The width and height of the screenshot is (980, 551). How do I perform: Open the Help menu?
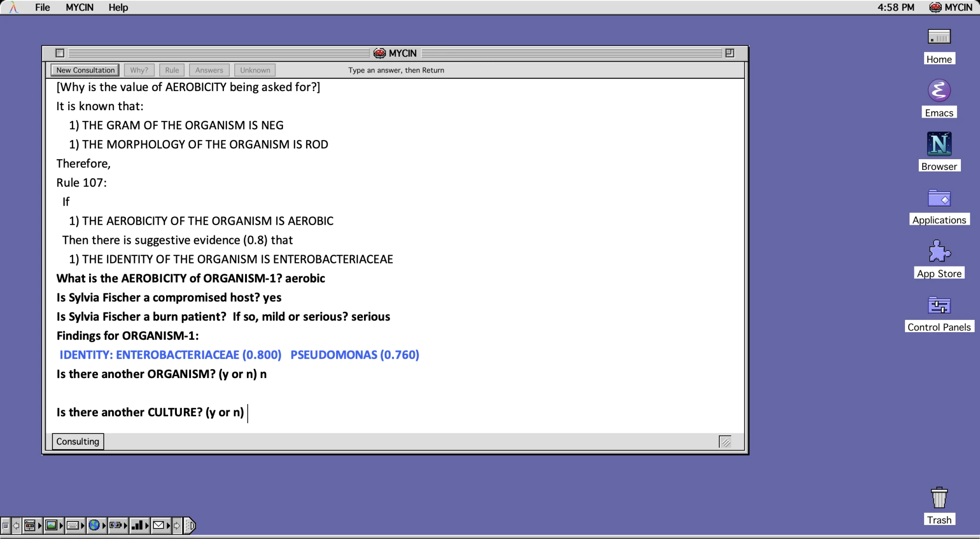pyautogui.click(x=118, y=7)
